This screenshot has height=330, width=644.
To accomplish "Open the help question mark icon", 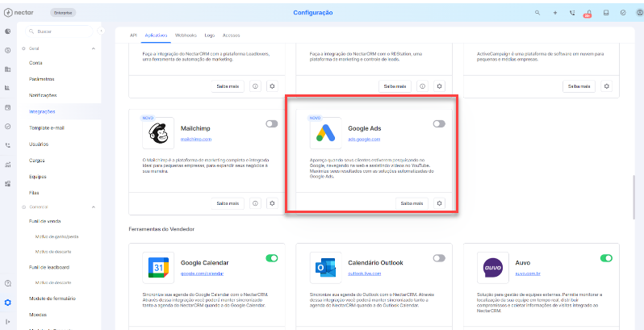I will coord(8,283).
